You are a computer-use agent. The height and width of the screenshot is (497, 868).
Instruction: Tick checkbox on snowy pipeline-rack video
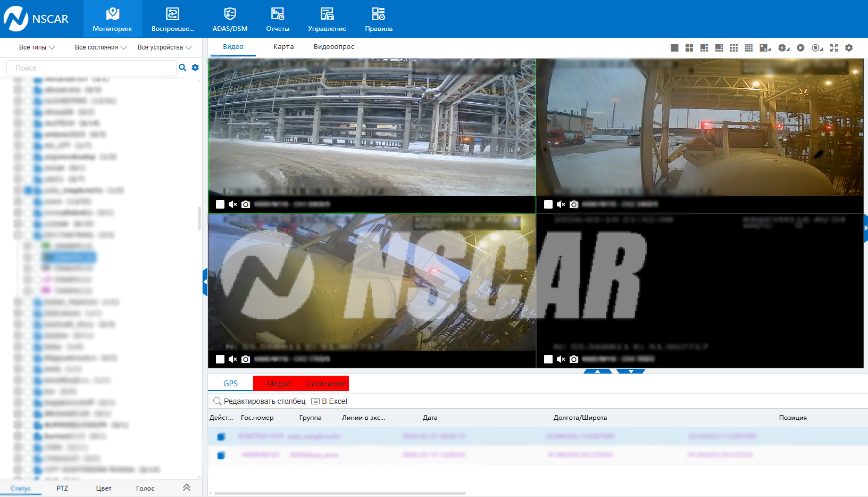[x=220, y=204]
